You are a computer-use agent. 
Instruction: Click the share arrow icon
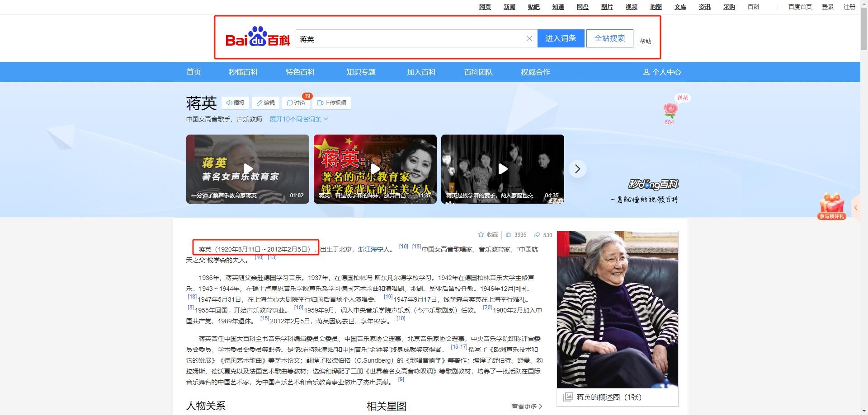tap(537, 235)
